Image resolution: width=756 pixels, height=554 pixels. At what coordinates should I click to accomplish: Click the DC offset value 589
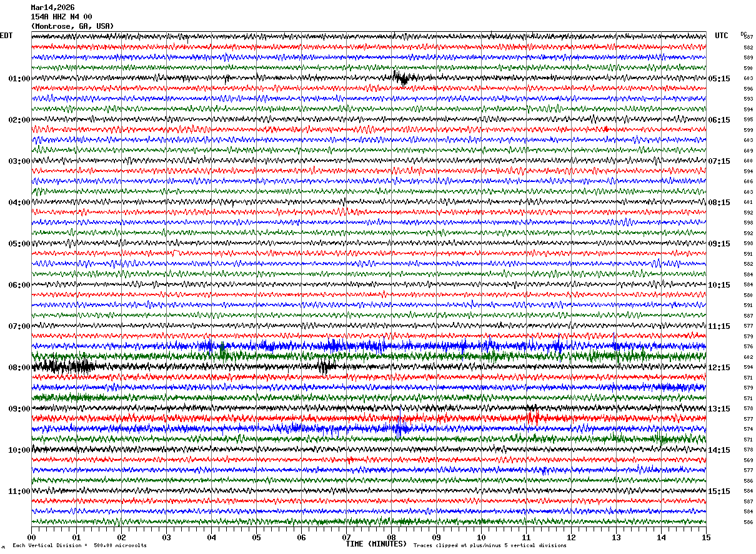pos(748,58)
